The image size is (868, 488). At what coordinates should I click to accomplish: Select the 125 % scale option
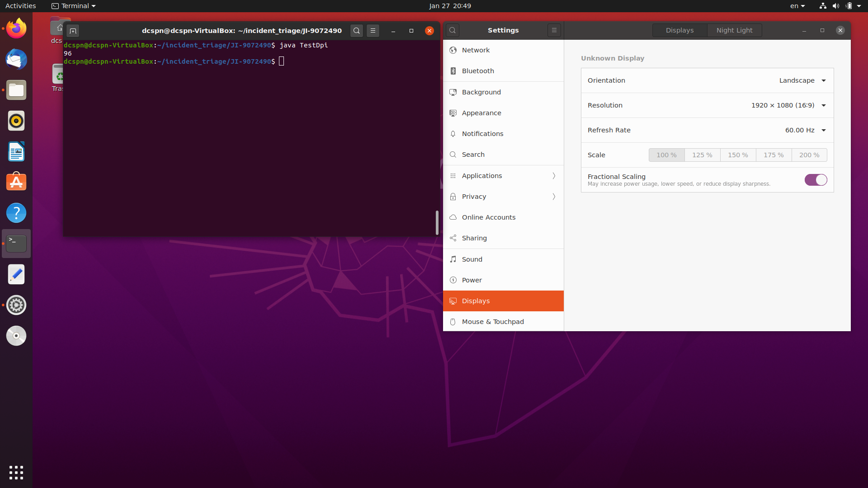pyautogui.click(x=702, y=155)
